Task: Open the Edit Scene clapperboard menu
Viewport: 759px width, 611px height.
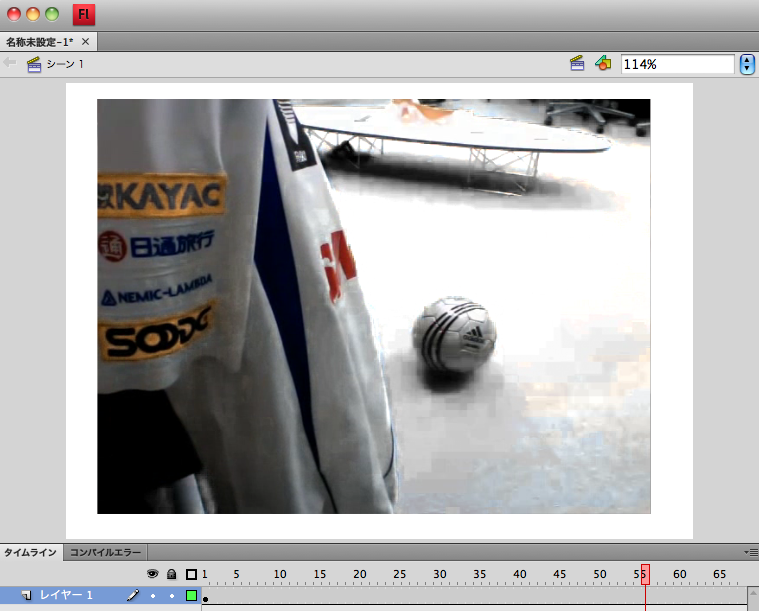Action: tap(577, 63)
